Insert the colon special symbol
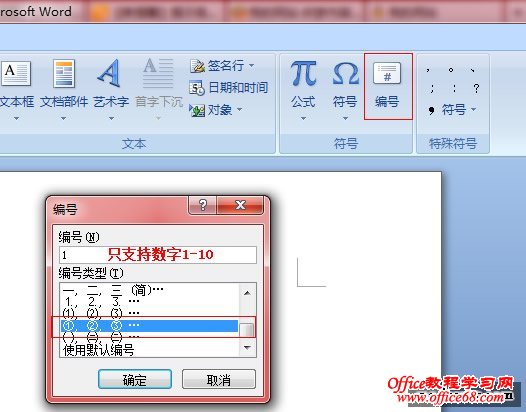 coord(454,89)
